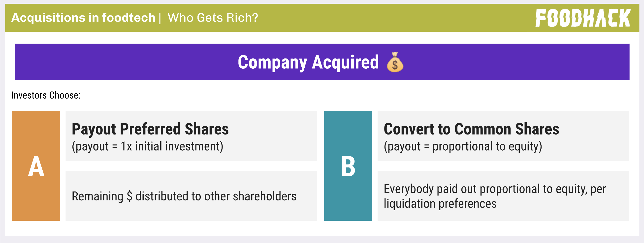The width and height of the screenshot is (644, 243).
Task: Click the word liquidation preferences
Action: point(440,204)
